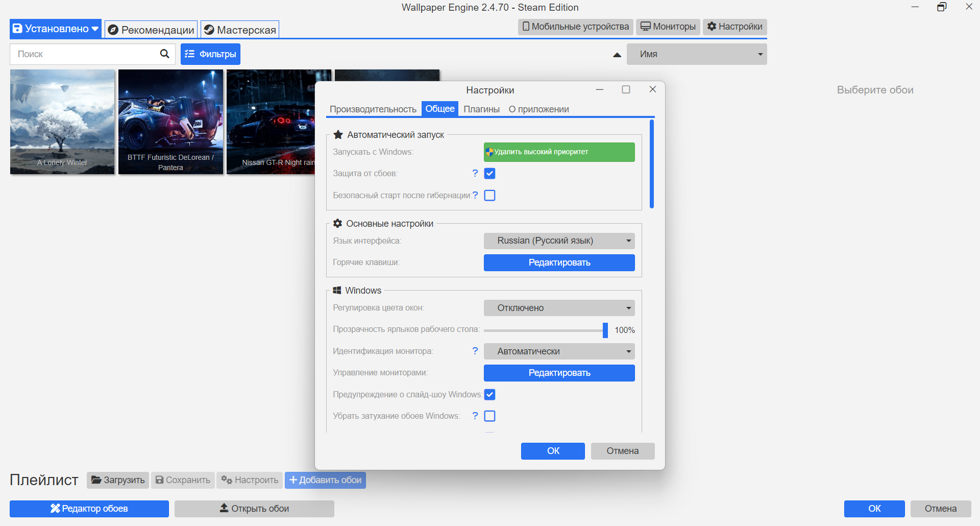Open the Язык интерфейса language dropdown
980x526 pixels.
click(559, 241)
